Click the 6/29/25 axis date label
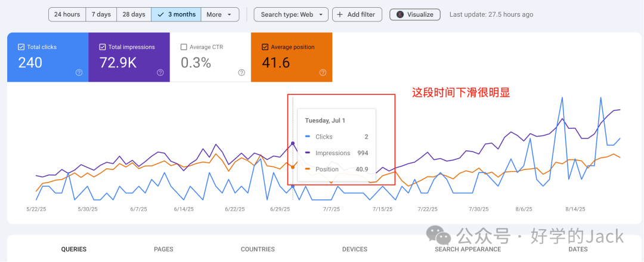Viewport: 644px width, 262px height. tap(280, 209)
